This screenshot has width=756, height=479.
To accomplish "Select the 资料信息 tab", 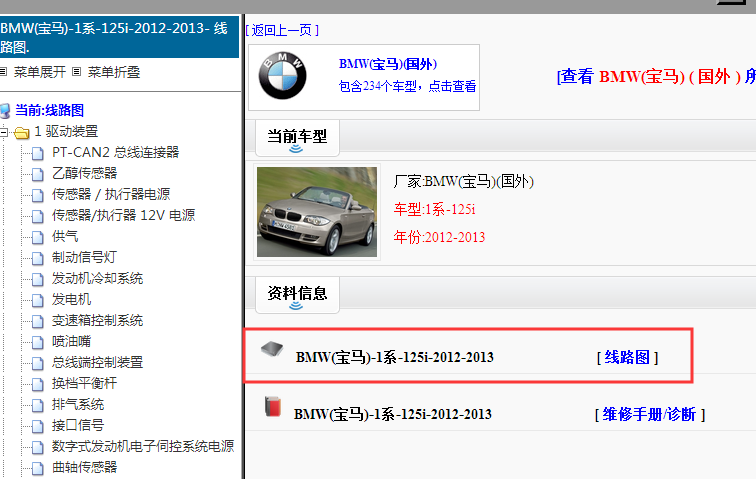I will (297, 295).
